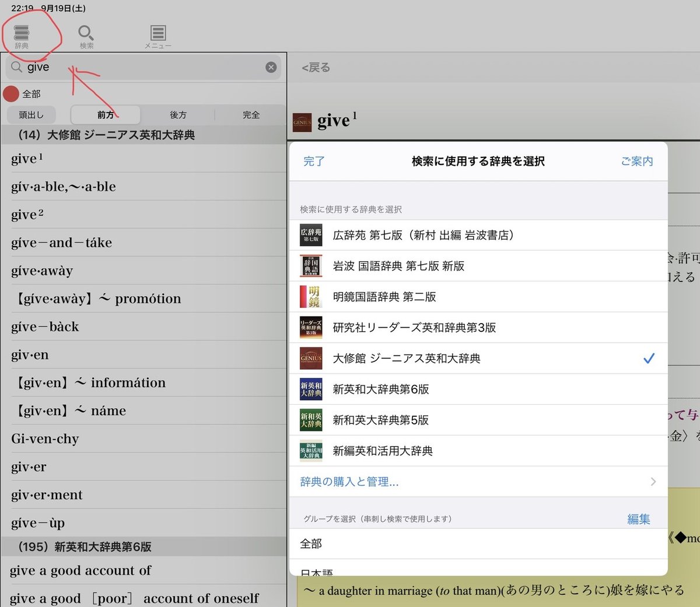The image size is (700, 607).
Task: Click the 広辞苑 第七版 book icon
Action: (311, 235)
